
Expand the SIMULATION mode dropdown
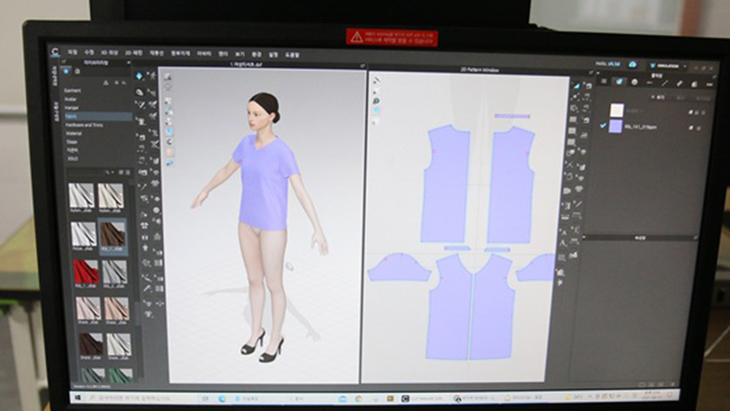click(x=682, y=65)
